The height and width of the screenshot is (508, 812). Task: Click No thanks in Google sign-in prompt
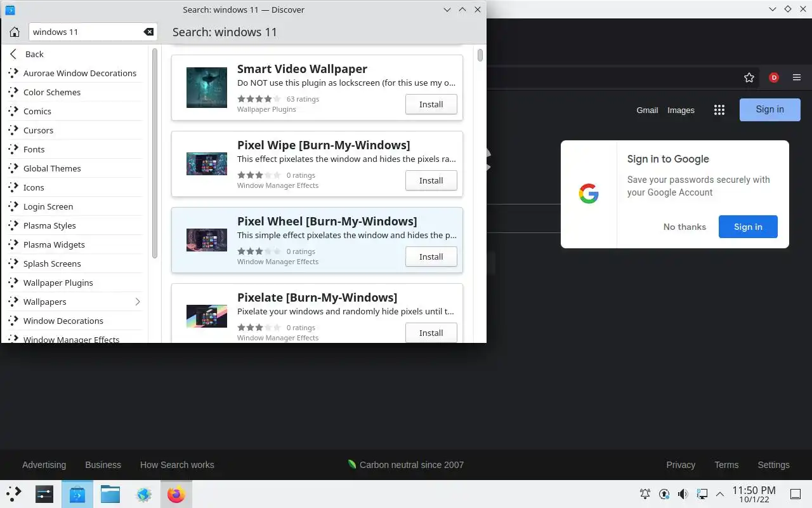[684, 227]
